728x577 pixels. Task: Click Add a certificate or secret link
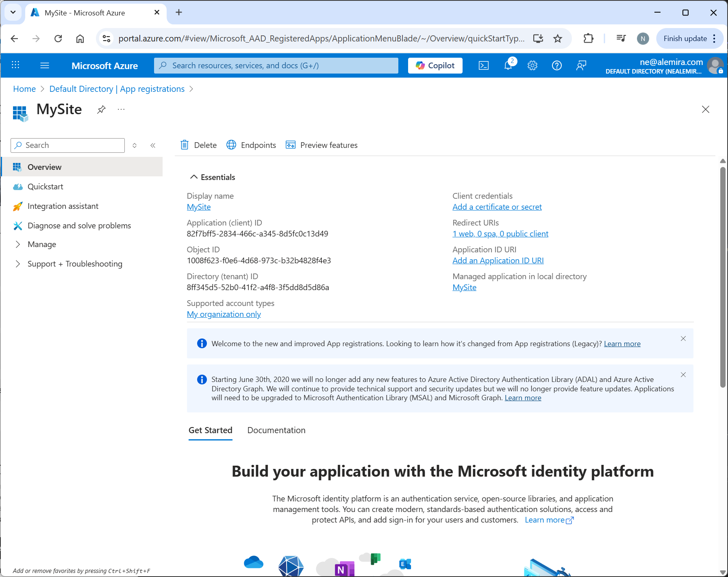[x=497, y=207]
